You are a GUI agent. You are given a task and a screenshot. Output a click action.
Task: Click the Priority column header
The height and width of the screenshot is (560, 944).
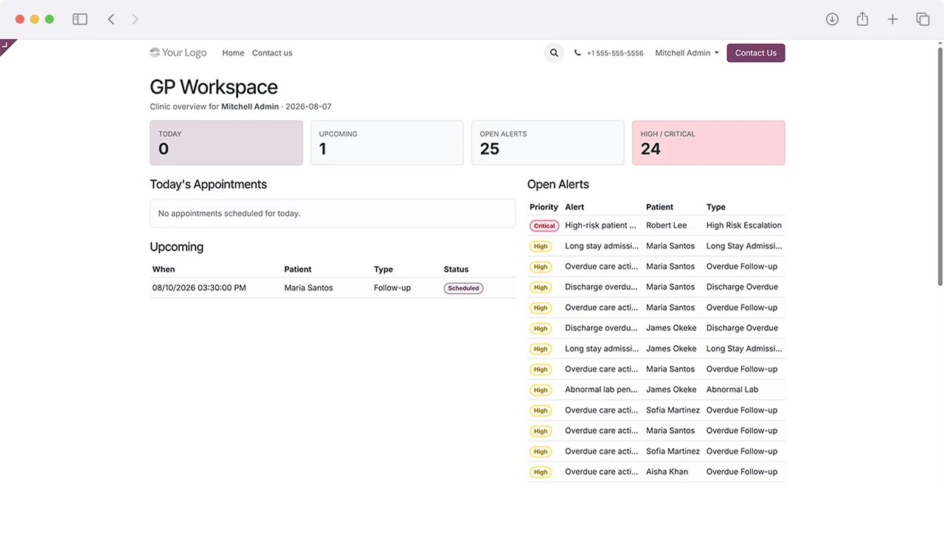pos(544,207)
